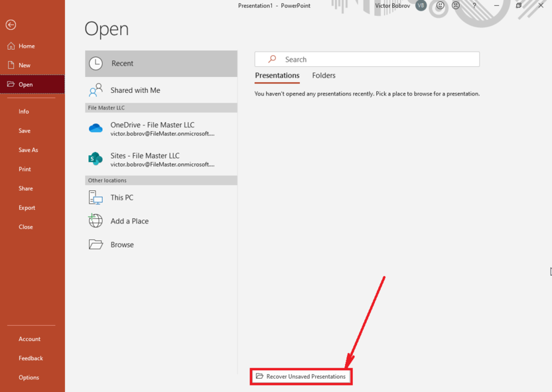Viewport: 552px width, 392px height.
Task: Open PowerPoint Options
Action: (x=33, y=377)
